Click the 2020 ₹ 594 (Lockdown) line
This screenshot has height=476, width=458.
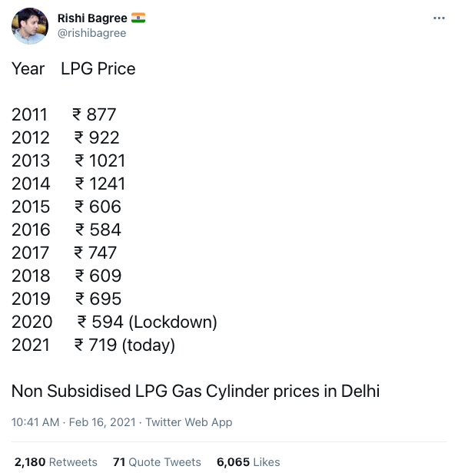point(114,322)
